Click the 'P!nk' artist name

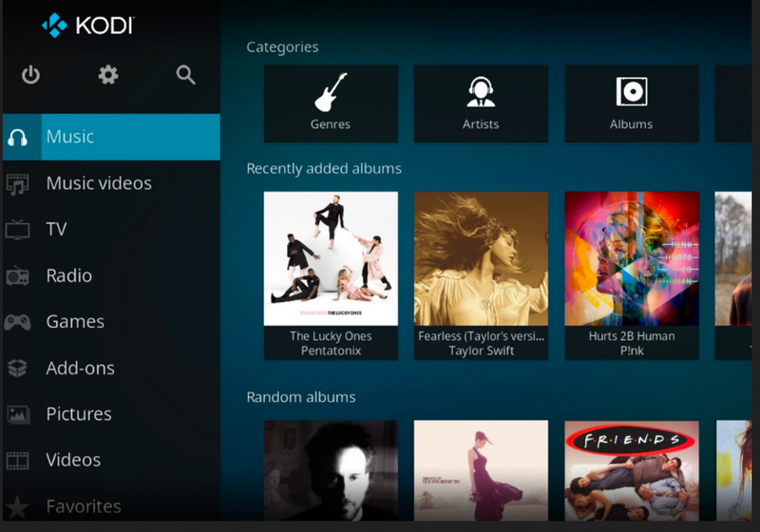pos(632,351)
